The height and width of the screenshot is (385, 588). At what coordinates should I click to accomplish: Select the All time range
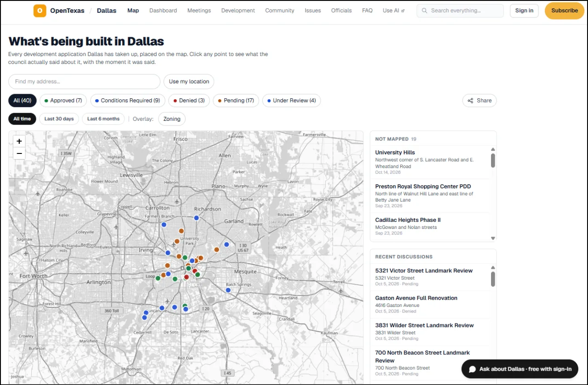(x=22, y=119)
